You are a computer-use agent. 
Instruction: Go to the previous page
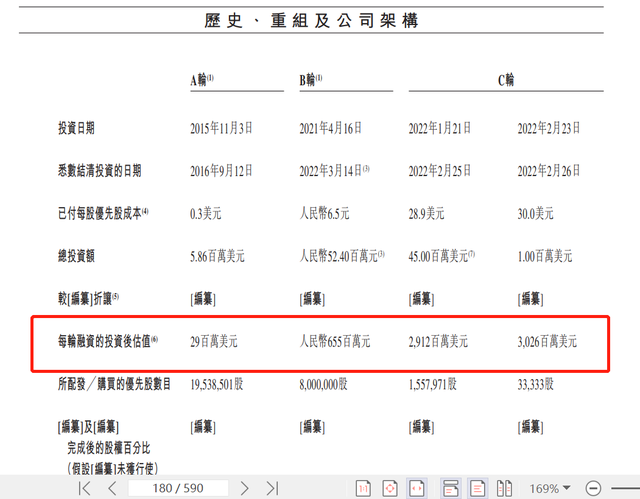112,488
